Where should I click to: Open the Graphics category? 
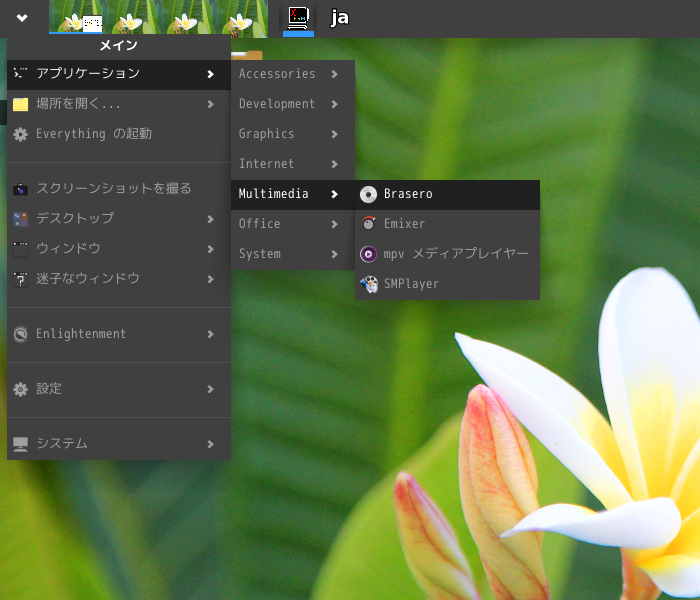[293, 134]
